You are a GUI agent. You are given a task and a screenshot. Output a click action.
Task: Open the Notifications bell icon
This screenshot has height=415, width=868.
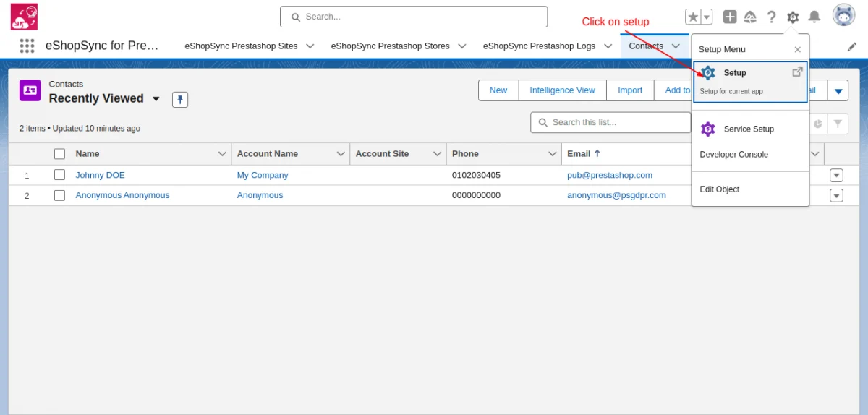click(x=814, y=17)
